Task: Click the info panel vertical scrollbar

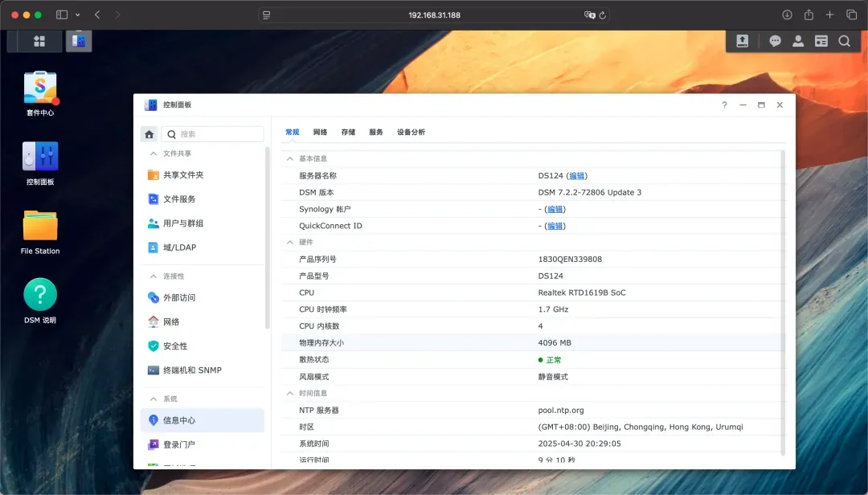Action: click(783, 302)
